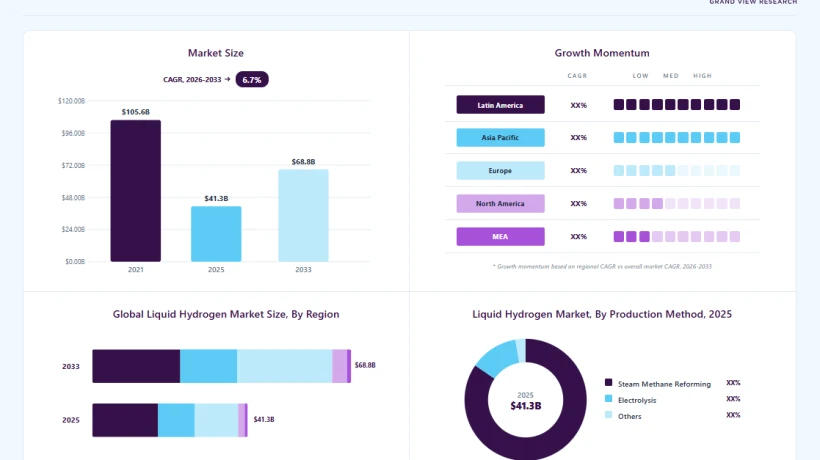This screenshot has width=820, height=460.
Task: Click the MEA region label
Action: pyautogui.click(x=500, y=236)
